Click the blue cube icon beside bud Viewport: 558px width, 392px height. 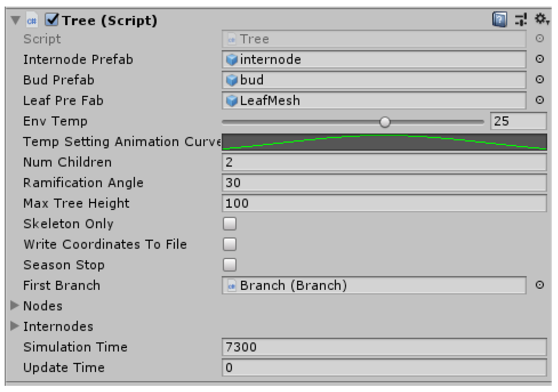coord(232,80)
